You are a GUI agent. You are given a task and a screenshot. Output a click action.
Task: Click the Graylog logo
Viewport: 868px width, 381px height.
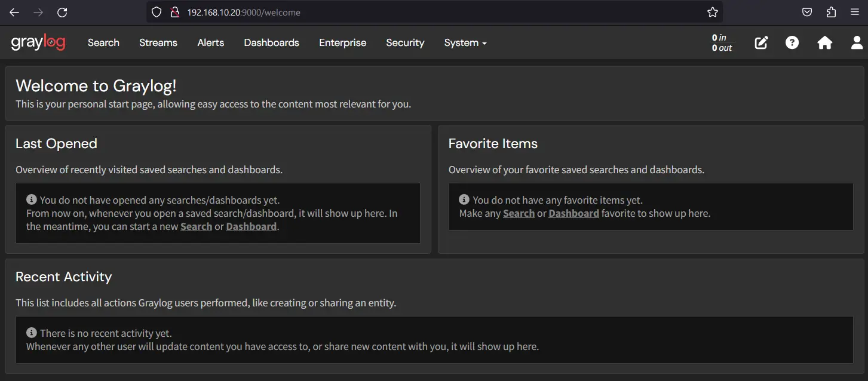(x=38, y=43)
